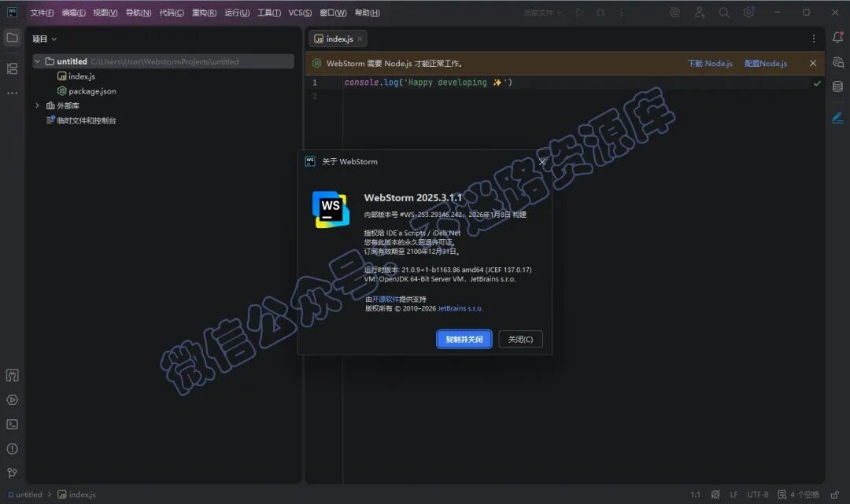The height and width of the screenshot is (504, 850).
Task: Open the Terminal tool window
Action: click(12, 425)
